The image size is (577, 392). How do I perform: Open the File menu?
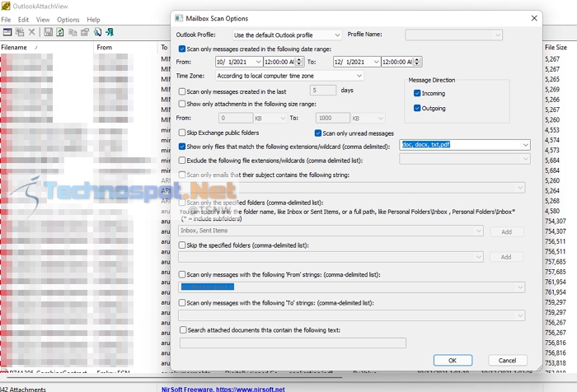coord(6,20)
